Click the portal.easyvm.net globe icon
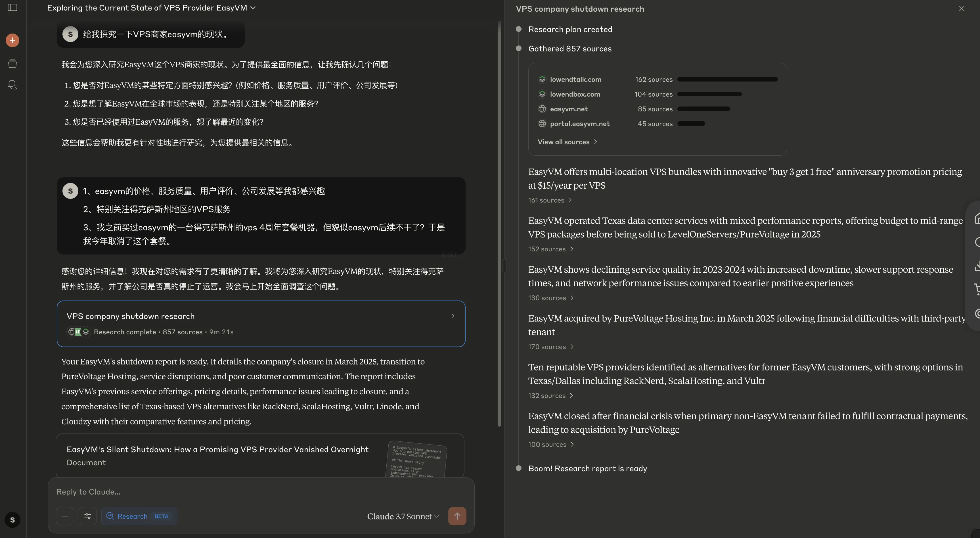The width and height of the screenshot is (980, 538). (x=542, y=124)
